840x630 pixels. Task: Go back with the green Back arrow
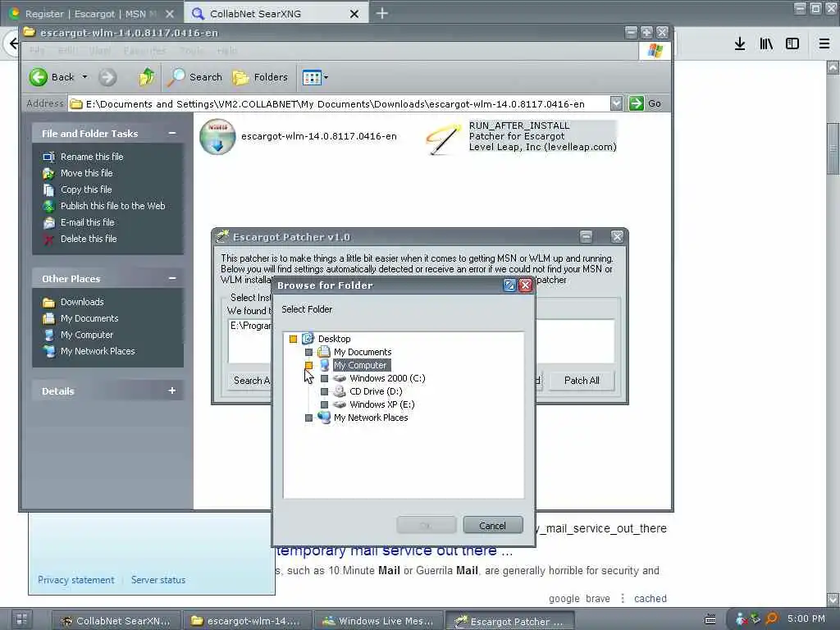coord(38,77)
